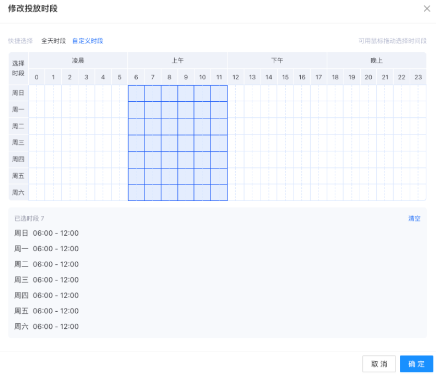Click the 晚上 period header
436x375 pixels.
point(377,60)
